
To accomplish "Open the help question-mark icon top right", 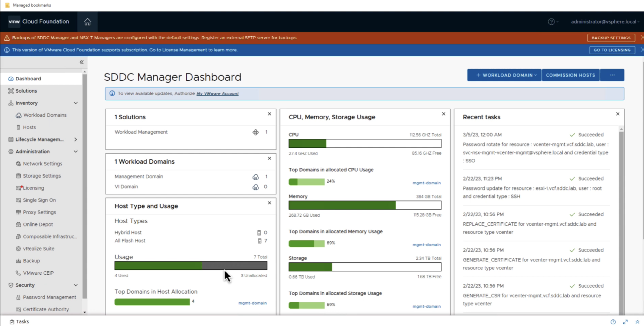I will pyautogui.click(x=551, y=22).
